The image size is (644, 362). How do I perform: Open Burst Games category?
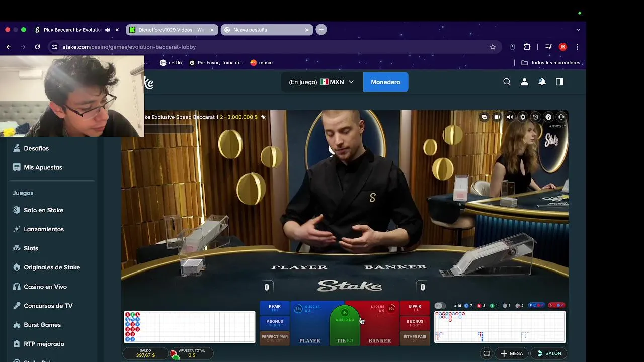click(42, 325)
